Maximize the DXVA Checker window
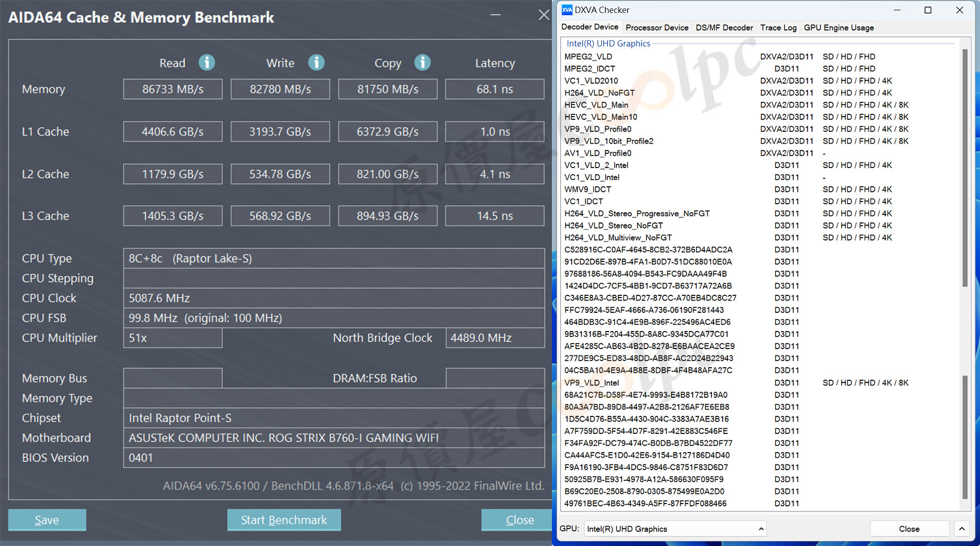This screenshot has width=980, height=546. [927, 10]
